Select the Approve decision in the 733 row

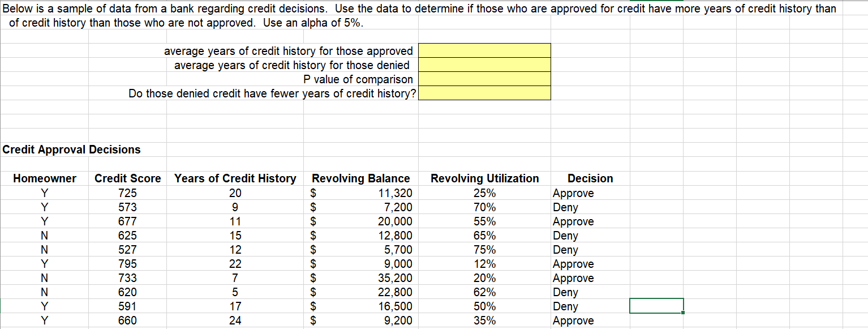[590, 278]
